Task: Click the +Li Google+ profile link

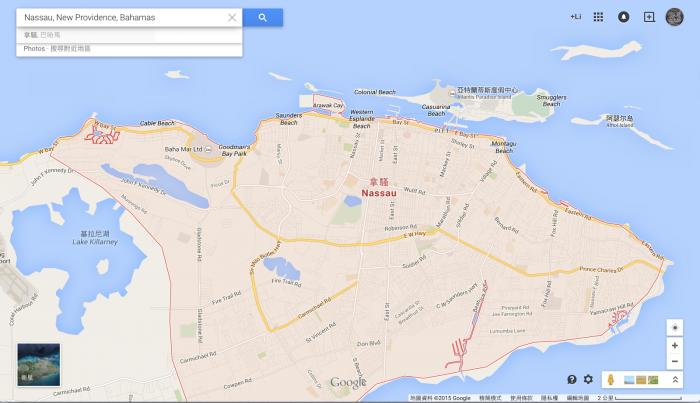Action: [x=575, y=17]
